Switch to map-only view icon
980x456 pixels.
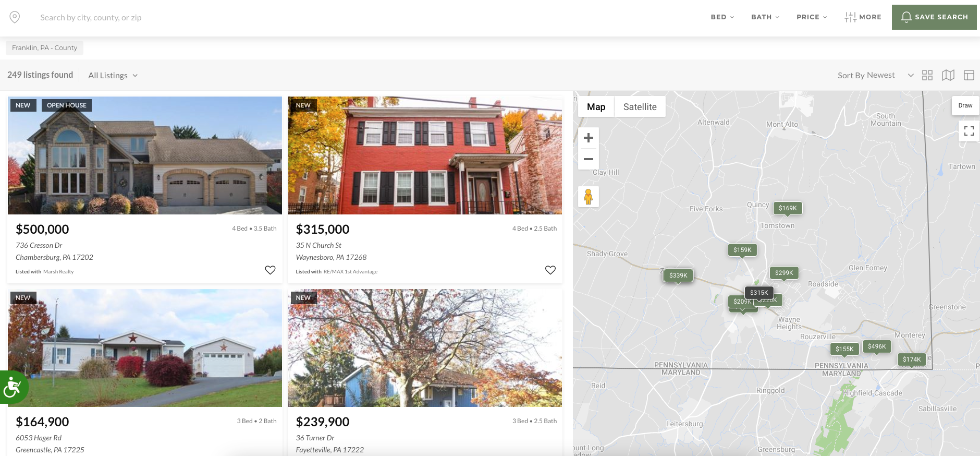948,75
